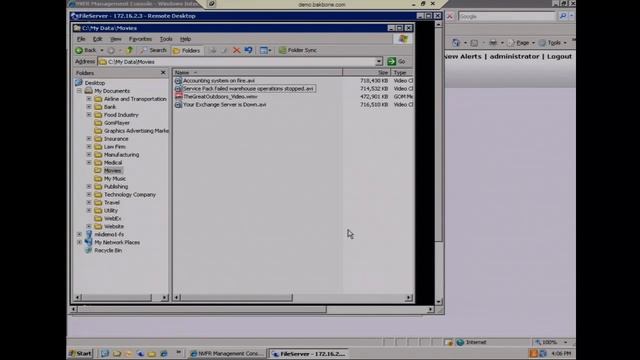Select Desktop in folder tree
This screenshot has height=360, width=640.
tap(95, 83)
